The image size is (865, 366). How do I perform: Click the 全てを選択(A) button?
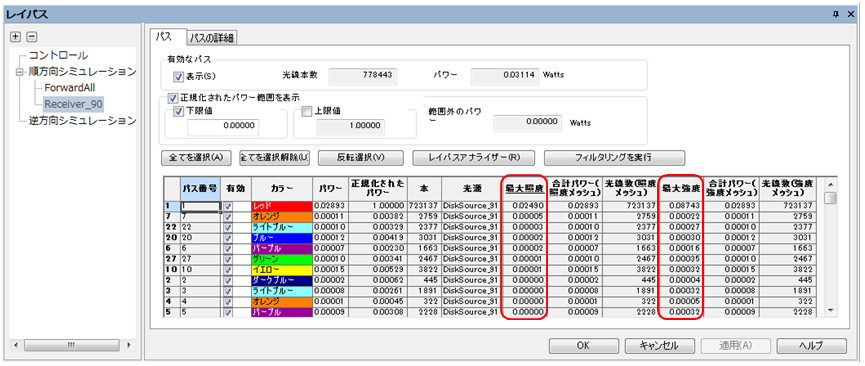pyautogui.click(x=196, y=158)
